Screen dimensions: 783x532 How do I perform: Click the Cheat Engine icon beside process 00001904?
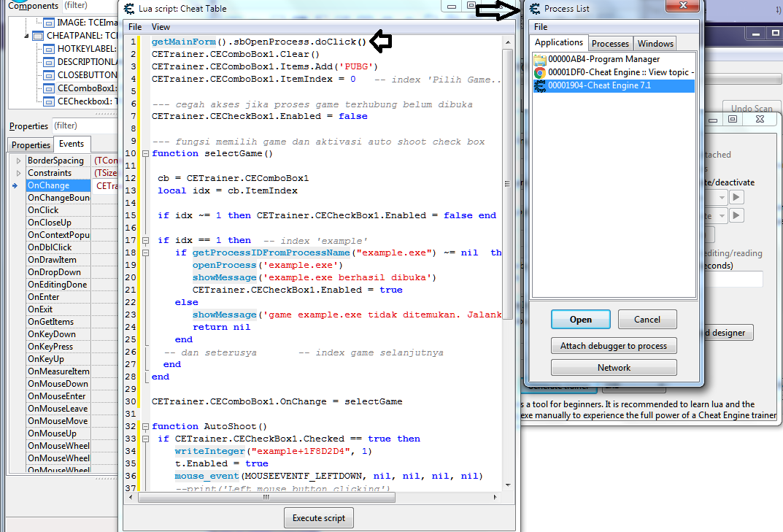540,84
